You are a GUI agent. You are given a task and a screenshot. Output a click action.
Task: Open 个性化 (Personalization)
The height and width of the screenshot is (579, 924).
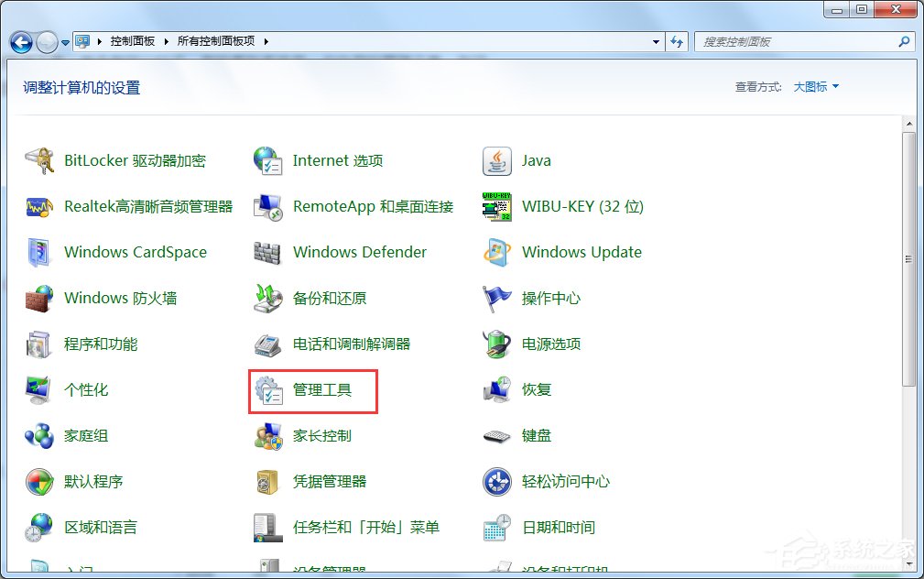coord(86,389)
